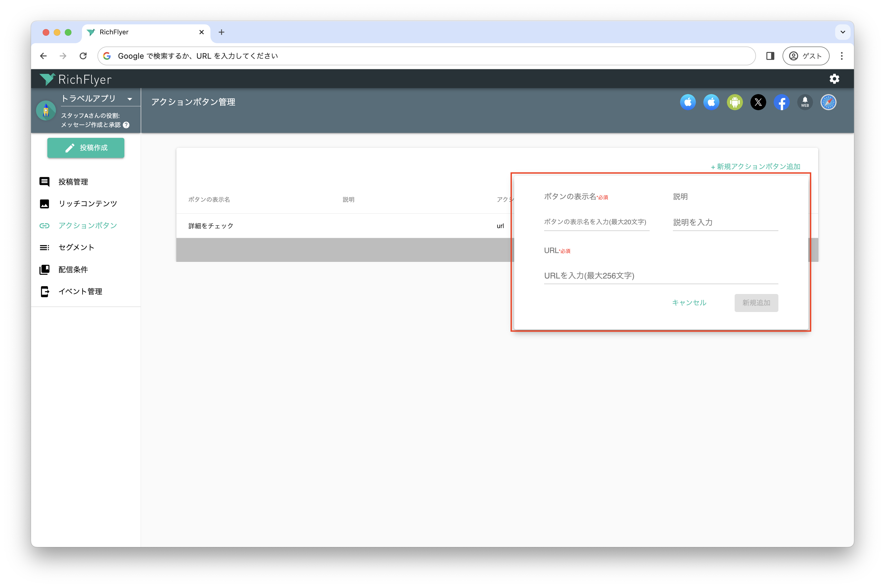The width and height of the screenshot is (885, 588).
Task: Click the アクションボタン link icon
Action: [44, 225]
